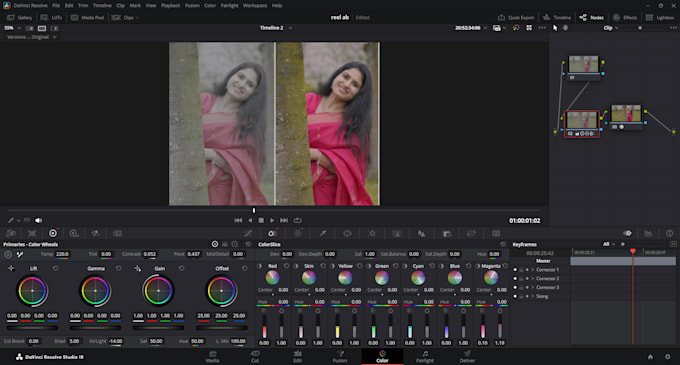The width and height of the screenshot is (680, 365).
Task: Toggle viewer audio mute speaker
Action: (x=39, y=220)
